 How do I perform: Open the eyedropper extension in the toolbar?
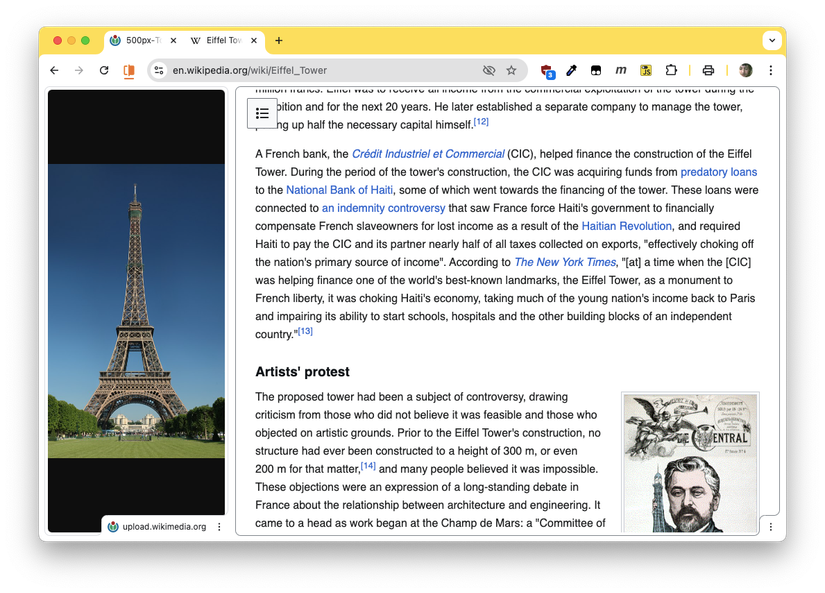[x=571, y=70]
